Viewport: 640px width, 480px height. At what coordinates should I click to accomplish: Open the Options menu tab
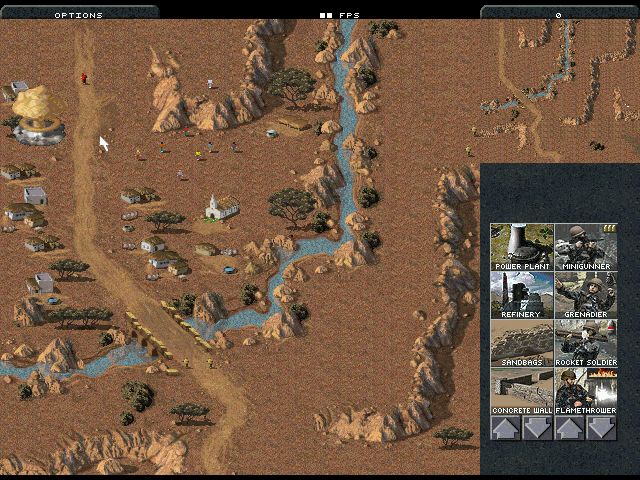(78, 13)
